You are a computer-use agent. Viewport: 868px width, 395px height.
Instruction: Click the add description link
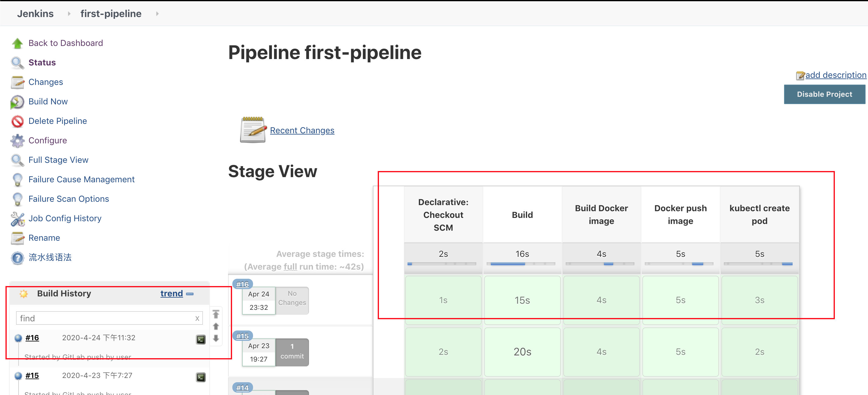[835, 75]
